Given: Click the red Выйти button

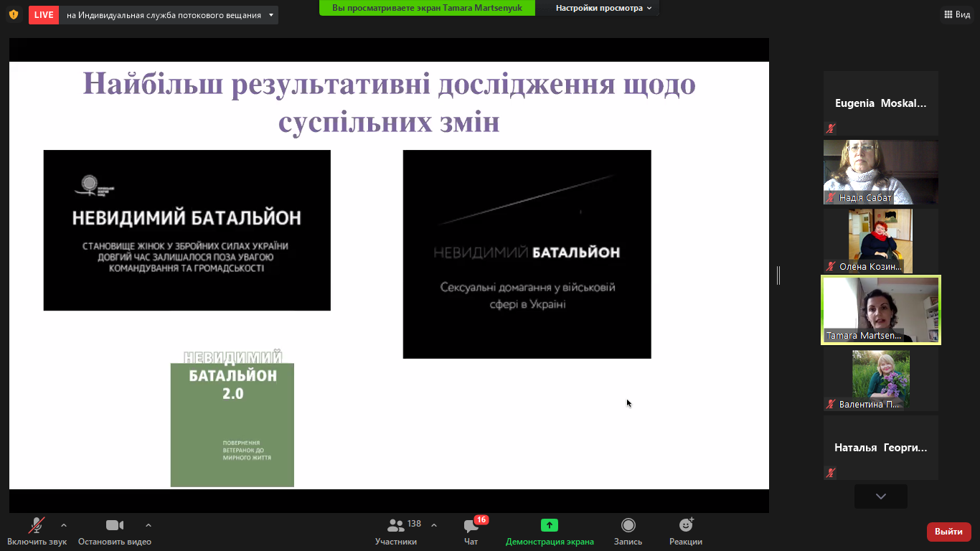Looking at the screenshot, I should point(948,532).
